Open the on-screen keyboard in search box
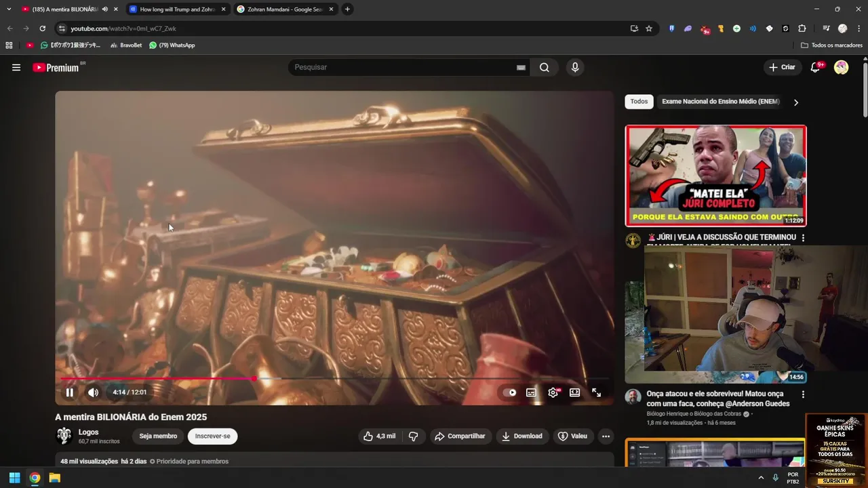 coord(521,68)
